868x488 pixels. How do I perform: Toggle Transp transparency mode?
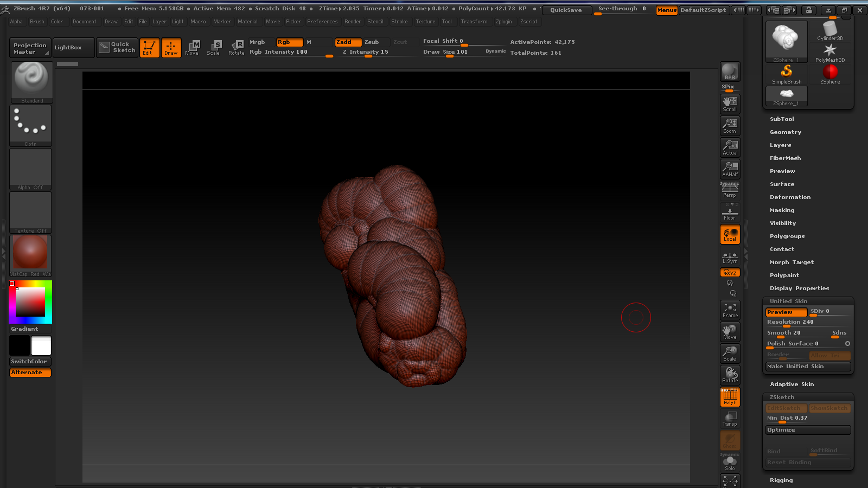730,419
